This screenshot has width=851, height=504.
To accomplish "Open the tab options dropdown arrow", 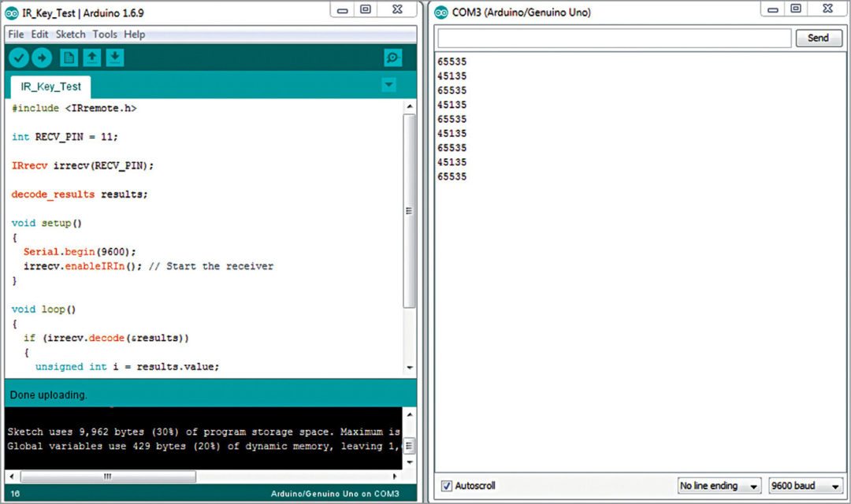I will (388, 84).
